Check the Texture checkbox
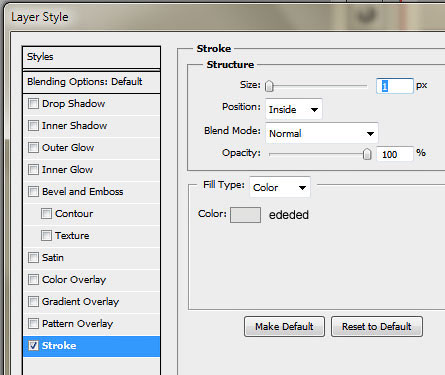The width and height of the screenshot is (445, 375). tap(46, 235)
